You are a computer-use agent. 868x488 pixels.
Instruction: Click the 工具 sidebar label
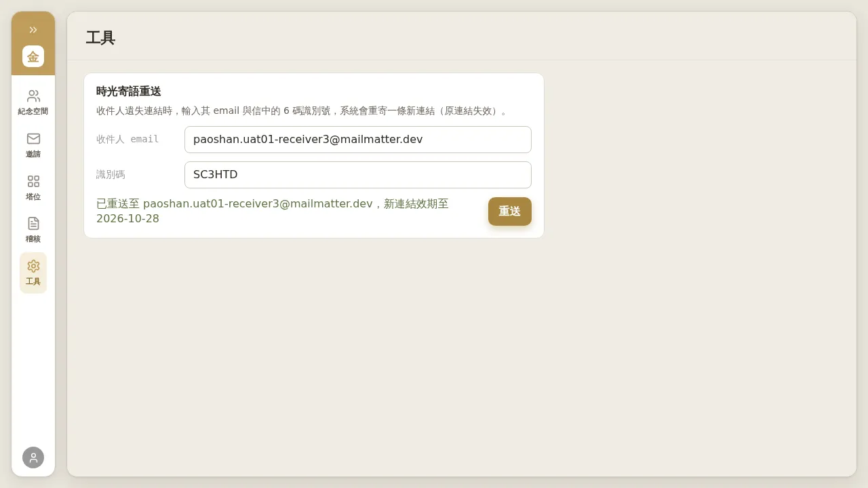point(33,281)
